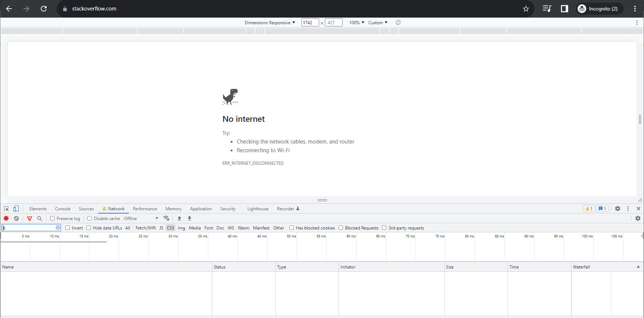Bookmark this page with the star icon
Screen dimensions: 644x318
pos(526,9)
